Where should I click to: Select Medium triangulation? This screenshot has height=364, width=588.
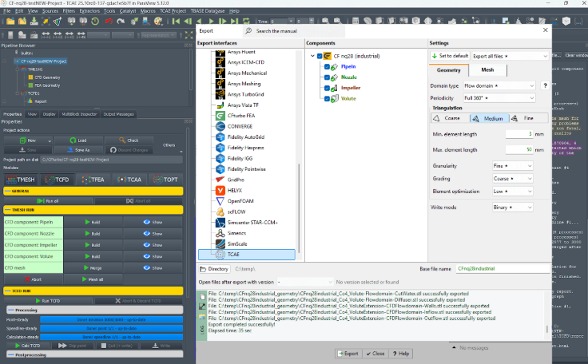coord(490,118)
